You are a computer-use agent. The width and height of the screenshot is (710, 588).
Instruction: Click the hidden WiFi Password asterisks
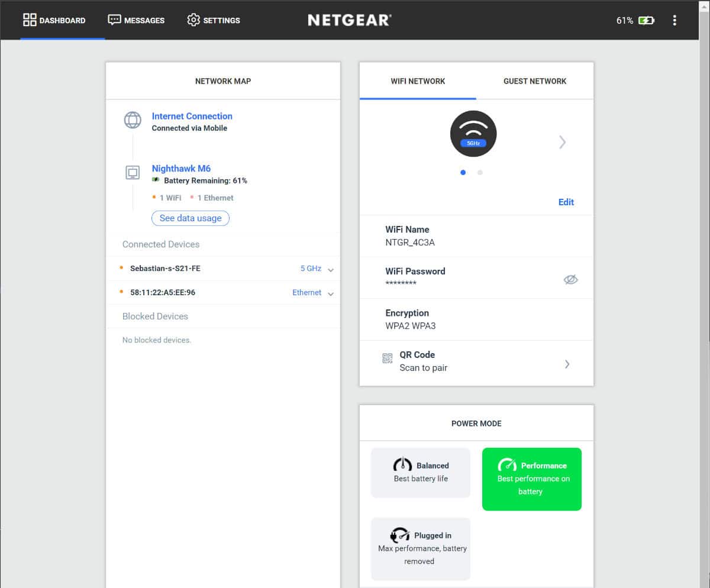click(401, 284)
